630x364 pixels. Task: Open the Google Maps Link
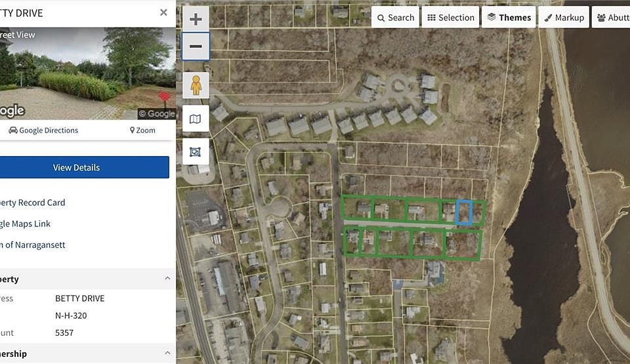25,224
